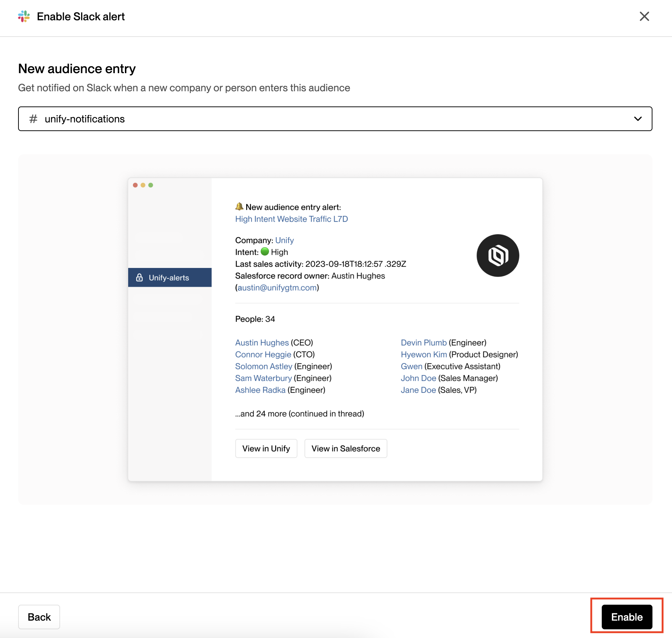This screenshot has width=672, height=638.
Task: Click "Salesforce record owner: Austin Hughes" text
Action: pos(310,276)
